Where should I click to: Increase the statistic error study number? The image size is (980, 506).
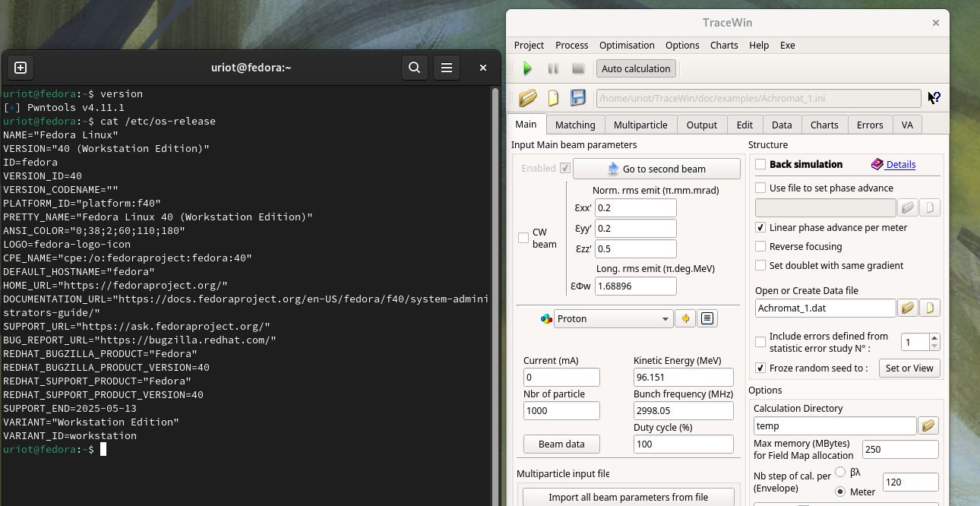point(934,338)
